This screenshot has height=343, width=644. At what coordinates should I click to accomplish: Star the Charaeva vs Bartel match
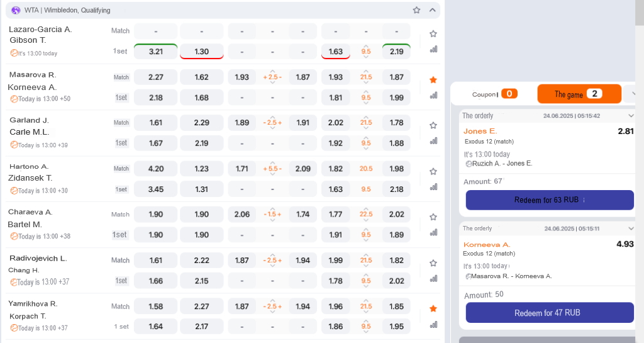click(x=433, y=217)
